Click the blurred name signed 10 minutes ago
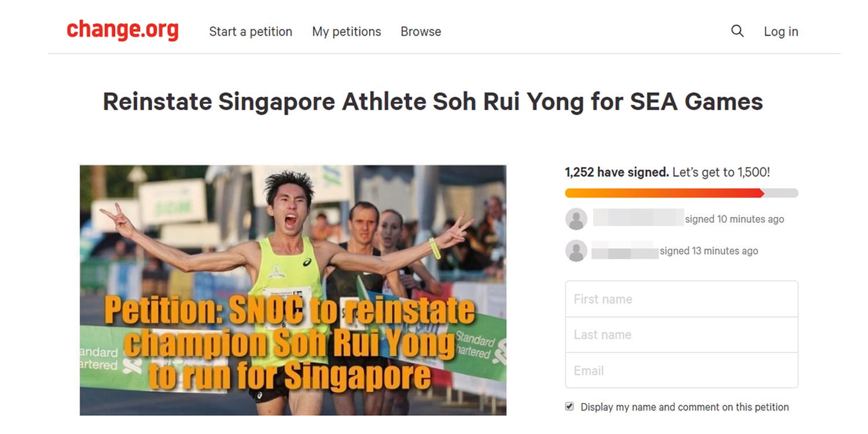 638,218
